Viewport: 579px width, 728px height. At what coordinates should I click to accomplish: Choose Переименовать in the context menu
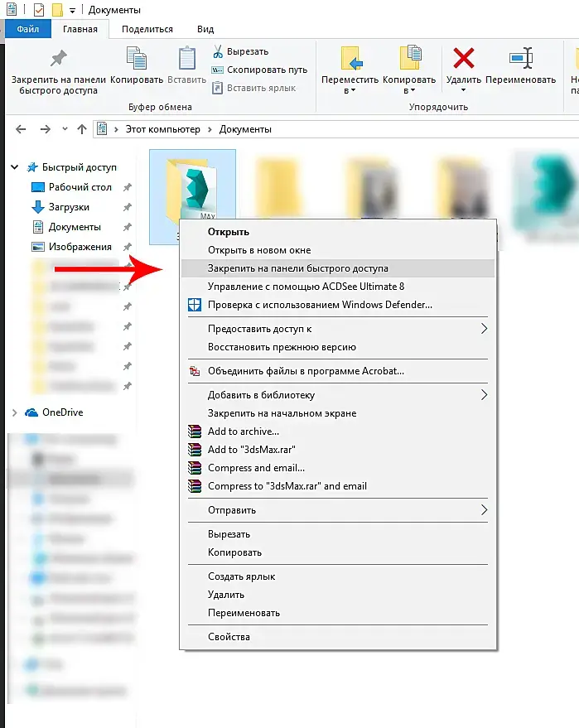[x=338, y=613]
